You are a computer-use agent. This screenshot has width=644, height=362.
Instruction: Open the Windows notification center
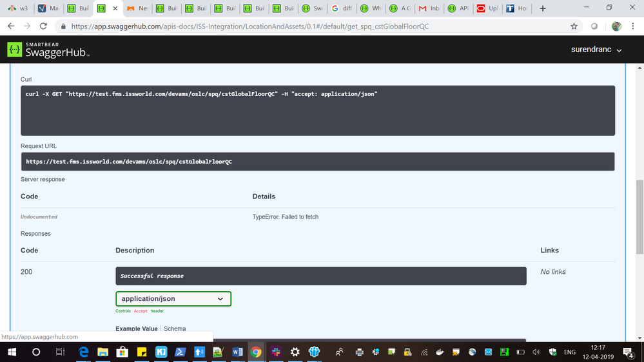coord(627,352)
